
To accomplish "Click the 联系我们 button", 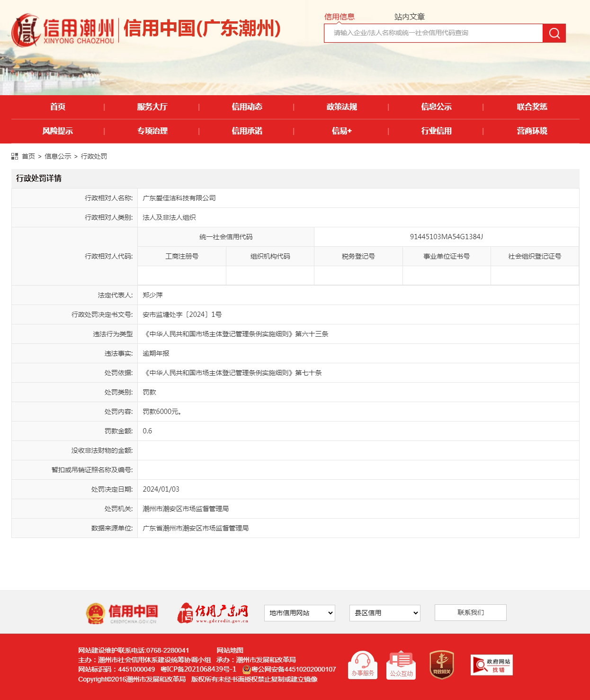I will click(470, 612).
